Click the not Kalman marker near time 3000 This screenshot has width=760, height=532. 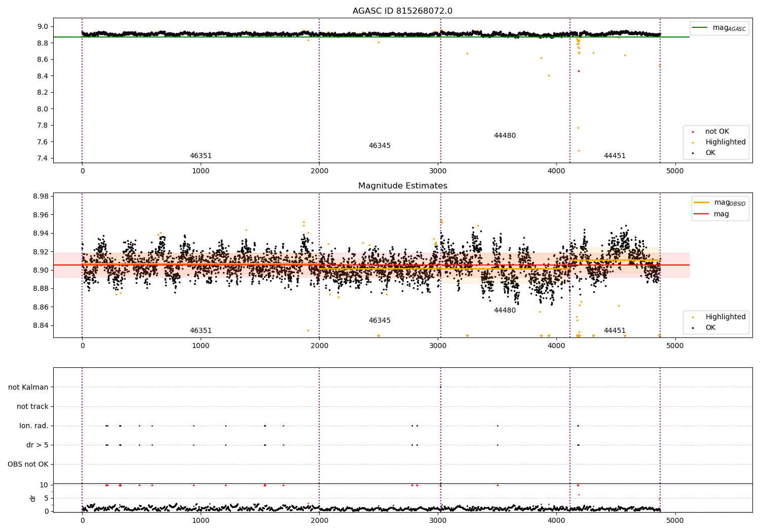[440, 387]
